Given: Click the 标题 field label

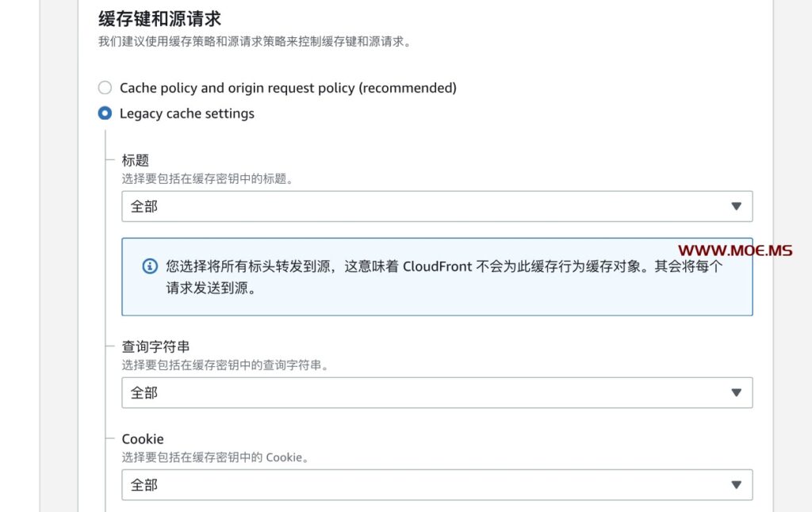Looking at the screenshot, I should click(136, 160).
